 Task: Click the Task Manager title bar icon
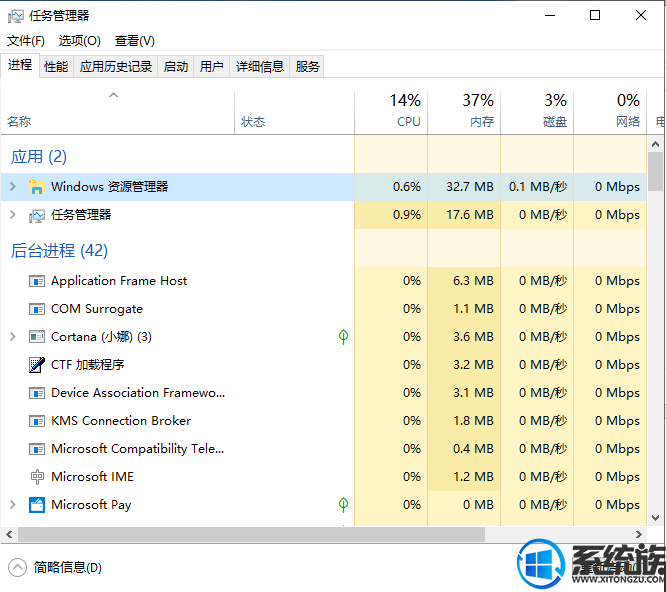[x=16, y=16]
